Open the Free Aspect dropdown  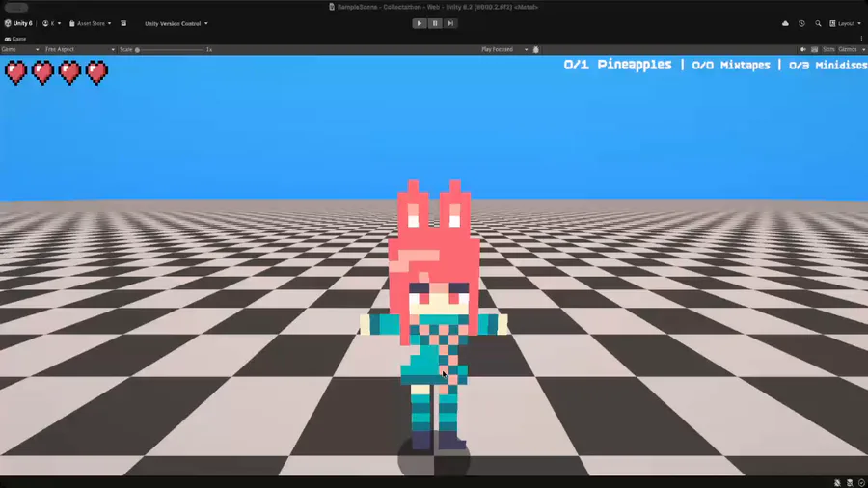pyautogui.click(x=79, y=49)
